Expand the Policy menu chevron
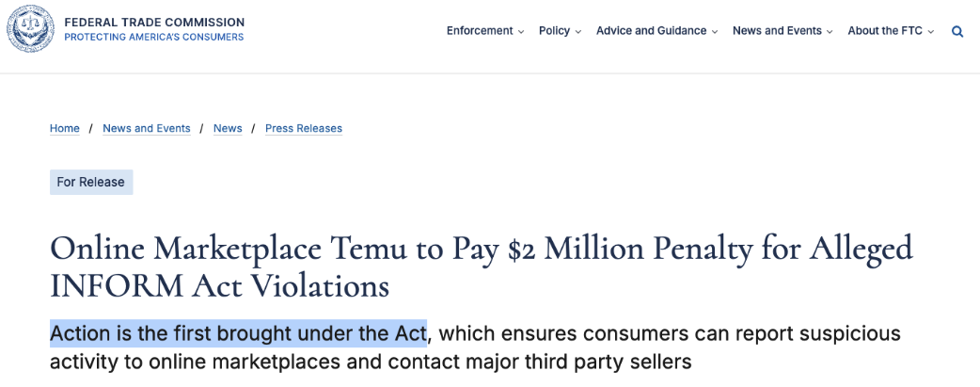The width and height of the screenshot is (980, 387). pyautogui.click(x=578, y=32)
